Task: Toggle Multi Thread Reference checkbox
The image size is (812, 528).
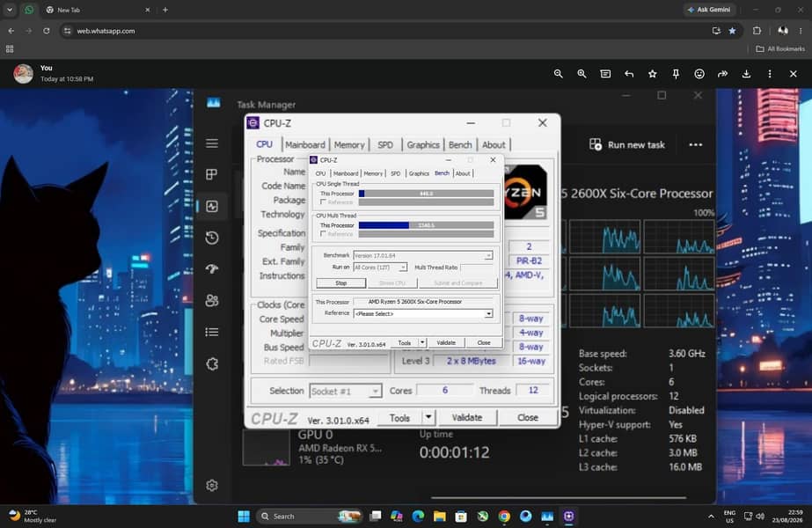Action: point(323,234)
